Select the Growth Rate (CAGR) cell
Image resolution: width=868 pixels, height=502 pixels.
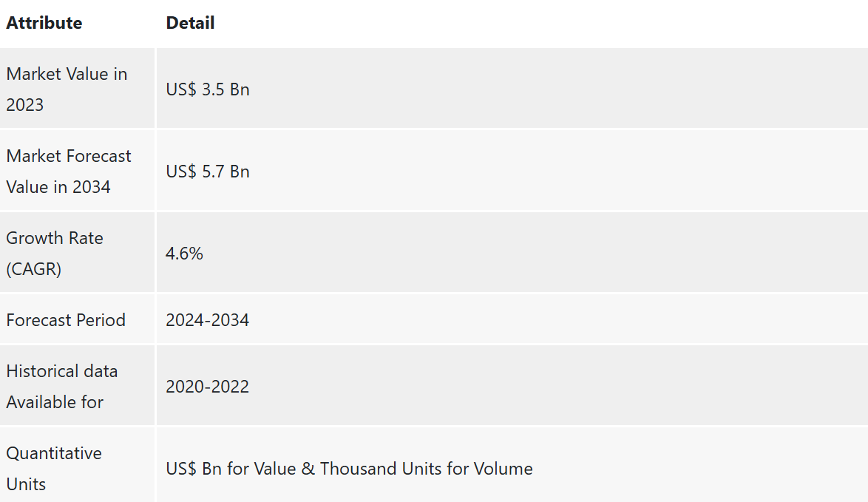click(x=77, y=253)
